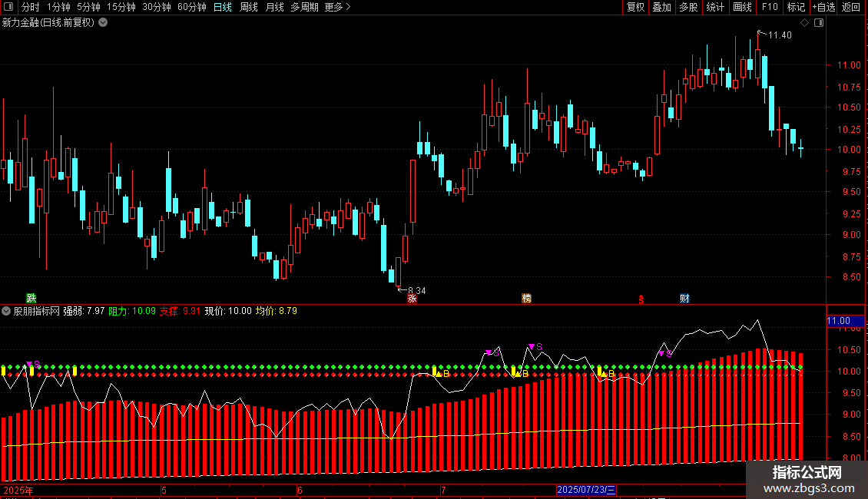The height and width of the screenshot is (499, 868).
Task: Switch to 日线 daily chart
Action: [223, 7]
